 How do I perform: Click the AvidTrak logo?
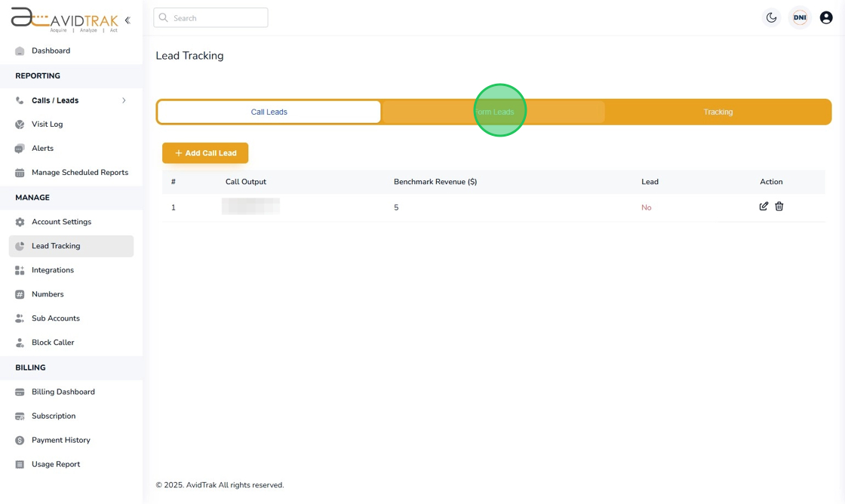pyautogui.click(x=65, y=20)
